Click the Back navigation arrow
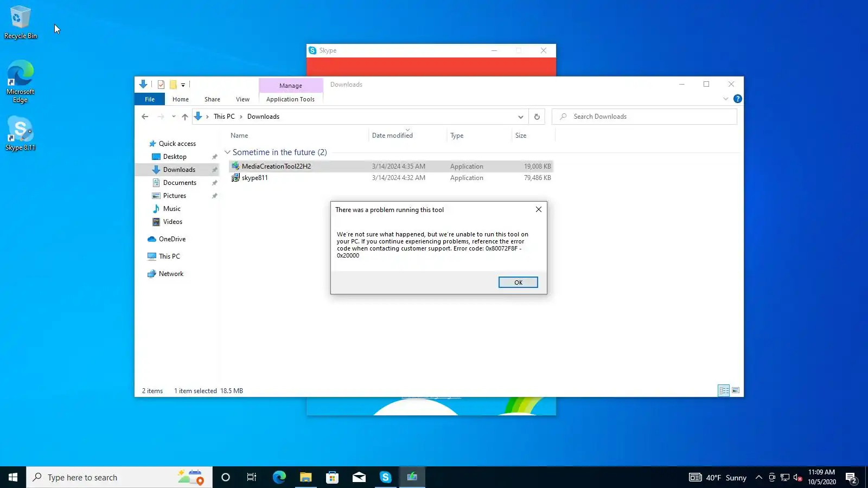This screenshot has height=488, width=868. (145, 117)
